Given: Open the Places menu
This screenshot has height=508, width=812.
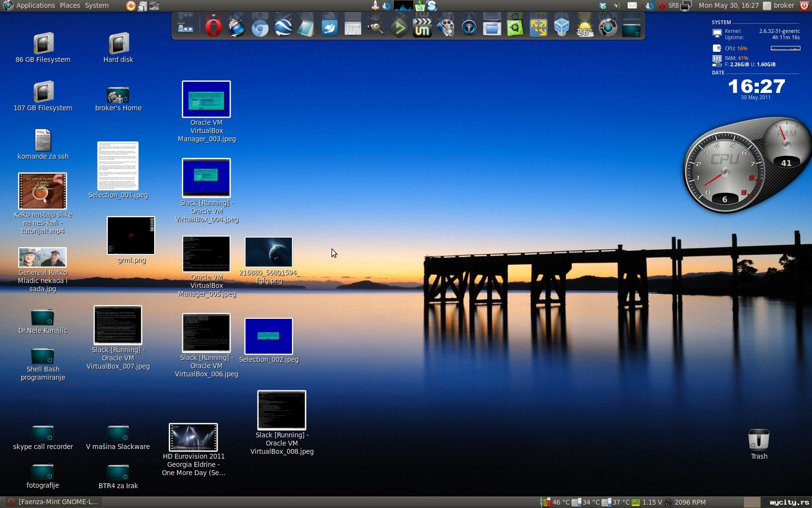Looking at the screenshot, I should (x=70, y=5).
